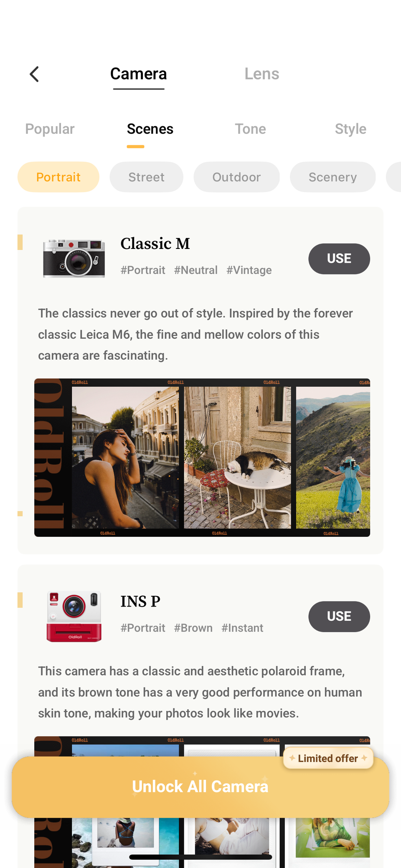Tap the Limited offer badge
This screenshot has width=401, height=868.
coord(328,758)
